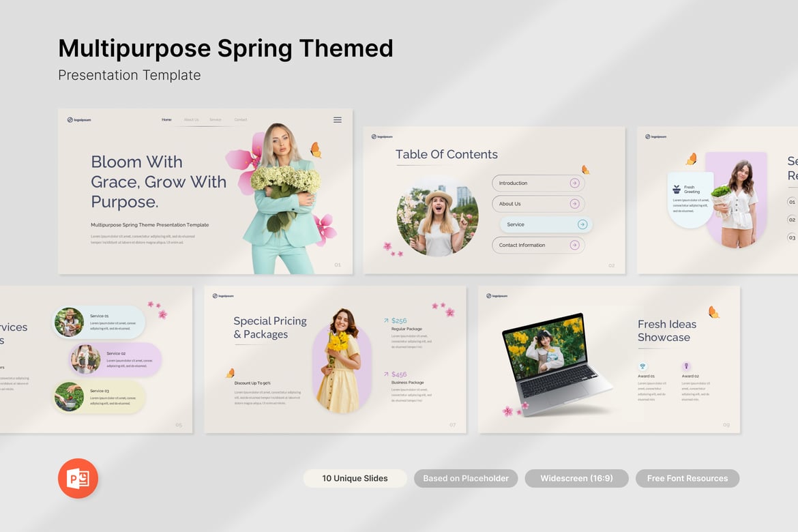Click the logoipsum logo on Special Pricing slide
The width and height of the screenshot is (798, 532).
223,296
